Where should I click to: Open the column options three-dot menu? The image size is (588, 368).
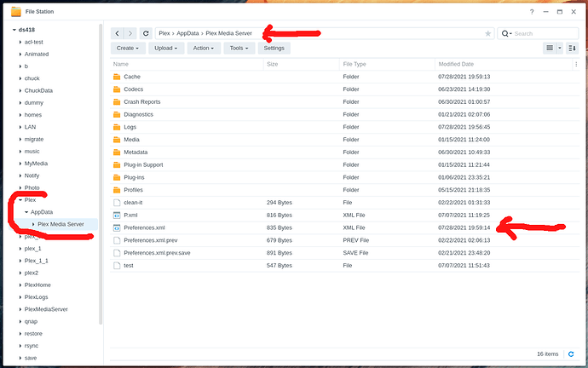click(x=576, y=64)
